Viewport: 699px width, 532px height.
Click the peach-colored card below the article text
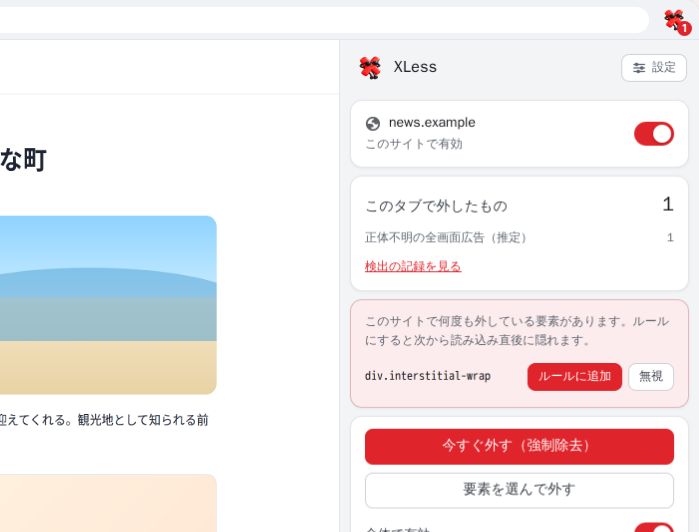[108, 503]
